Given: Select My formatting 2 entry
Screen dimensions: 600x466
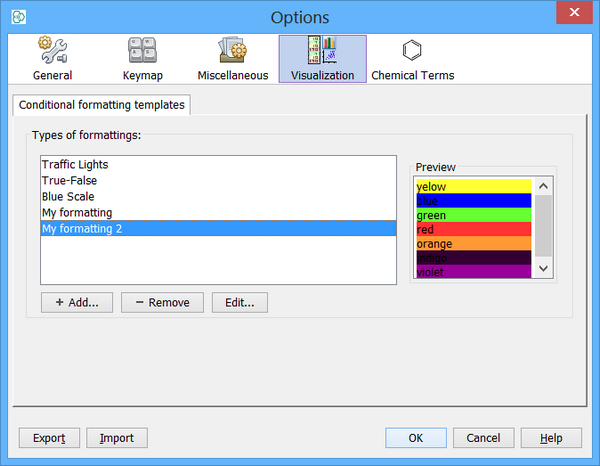Looking at the screenshot, I should 82,229.
